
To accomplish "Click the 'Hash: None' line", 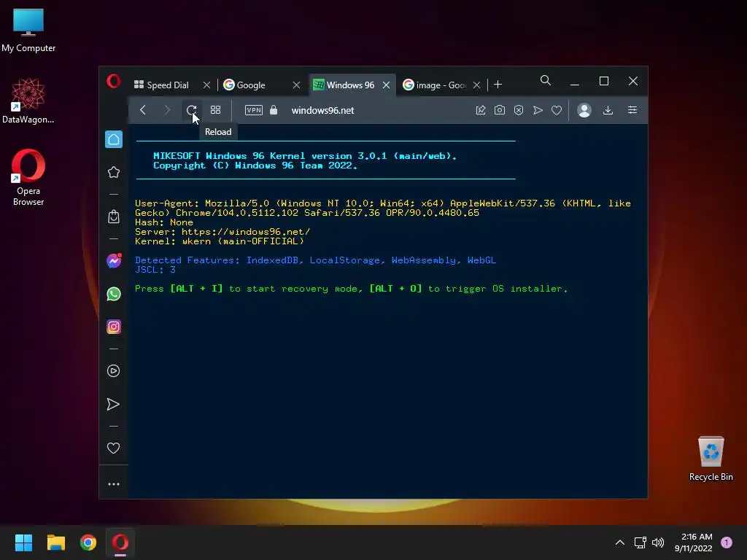I will [164, 222].
